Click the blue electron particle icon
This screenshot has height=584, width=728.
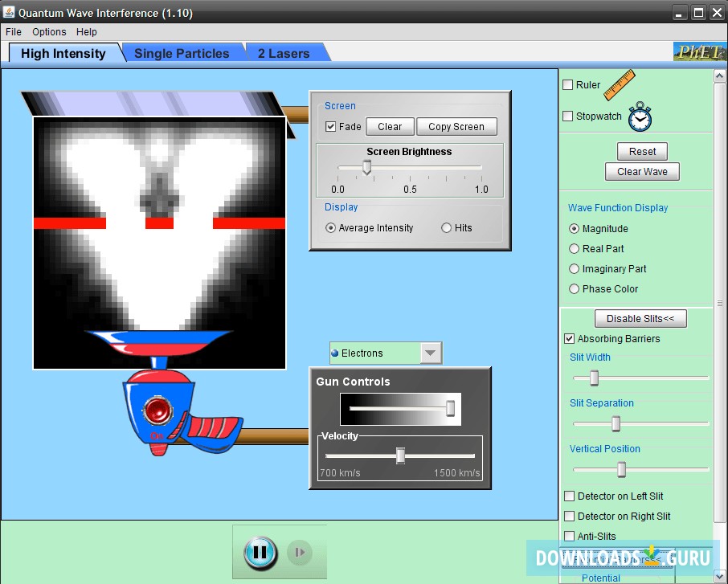click(335, 353)
